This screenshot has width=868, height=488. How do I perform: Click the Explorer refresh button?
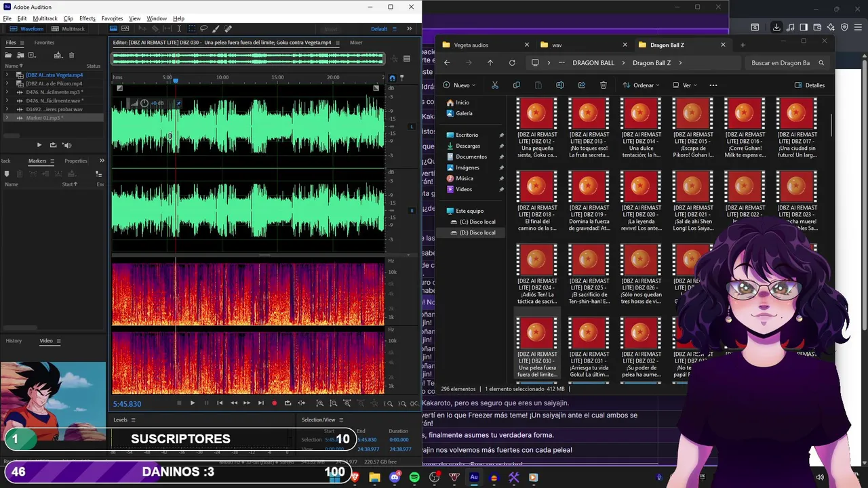(x=512, y=63)
